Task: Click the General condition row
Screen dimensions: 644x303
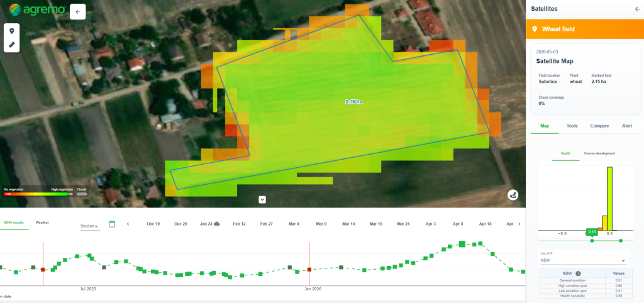Action: click(x=586, y=280)
